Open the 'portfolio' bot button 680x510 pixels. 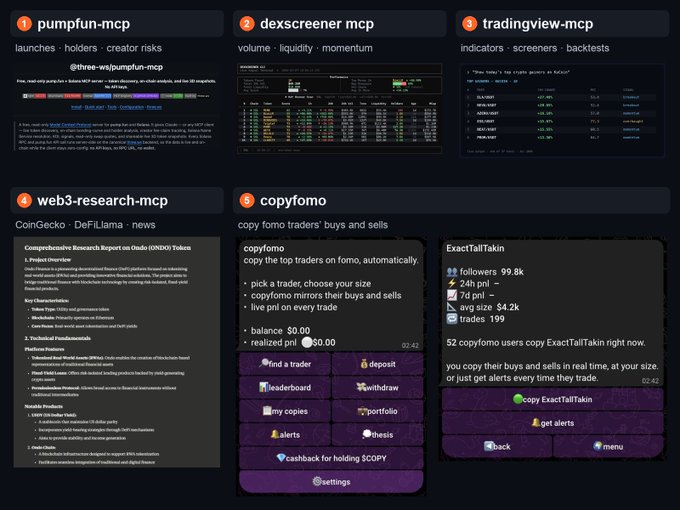coord(378,411)
